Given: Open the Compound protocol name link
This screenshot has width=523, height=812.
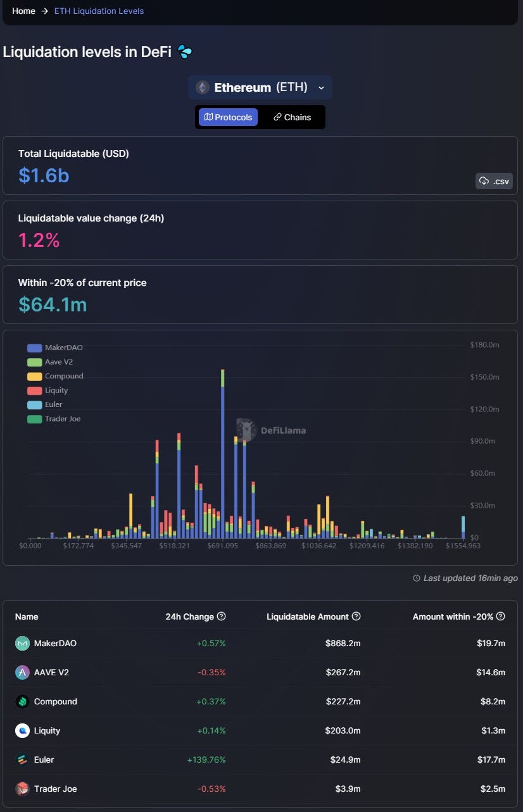Looking at the screenshot, I should click(56, 702).
